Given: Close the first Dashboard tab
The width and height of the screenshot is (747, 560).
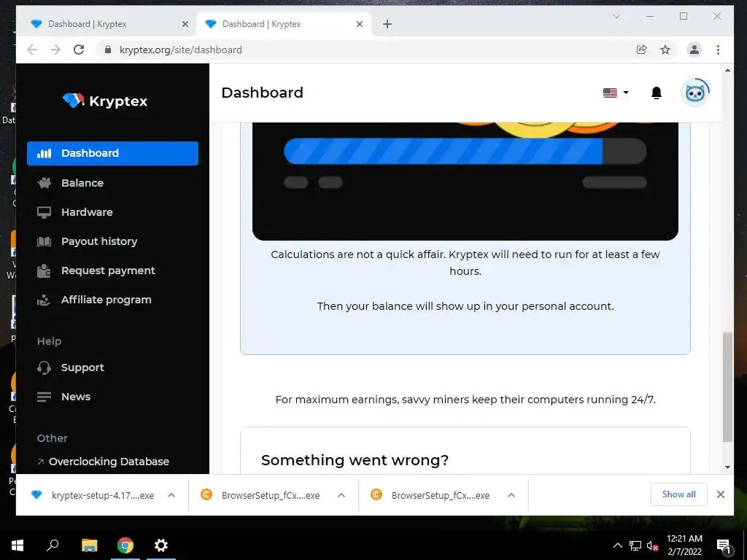Looking at the screenshot, I should (185, 24).
